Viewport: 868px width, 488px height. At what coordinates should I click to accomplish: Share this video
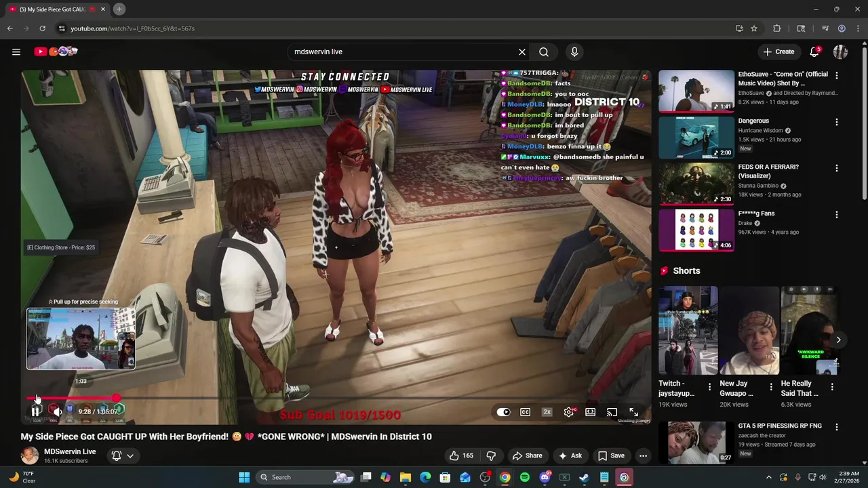click(x=527, y=455)
